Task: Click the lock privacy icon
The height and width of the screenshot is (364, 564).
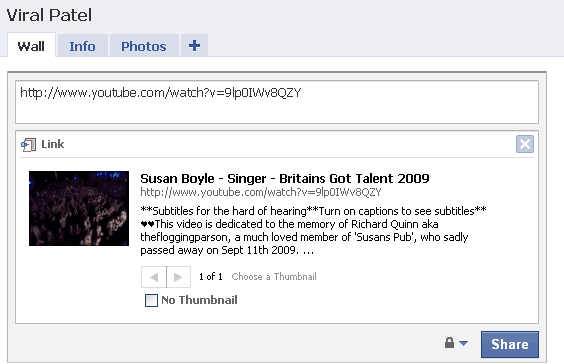Action: click(449, 342)
